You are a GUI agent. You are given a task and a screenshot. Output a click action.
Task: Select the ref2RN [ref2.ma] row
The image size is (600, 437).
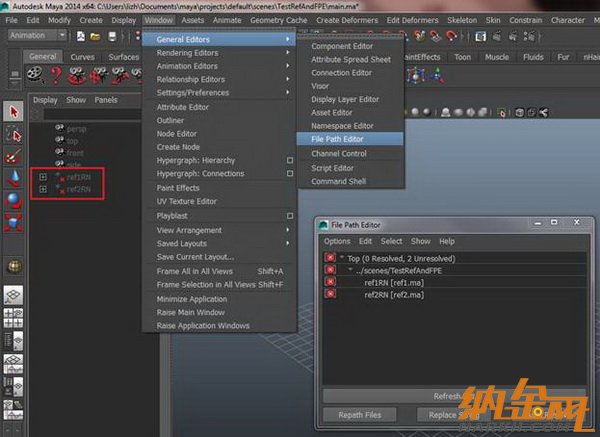pyautogui.click(x=455, y=294)
